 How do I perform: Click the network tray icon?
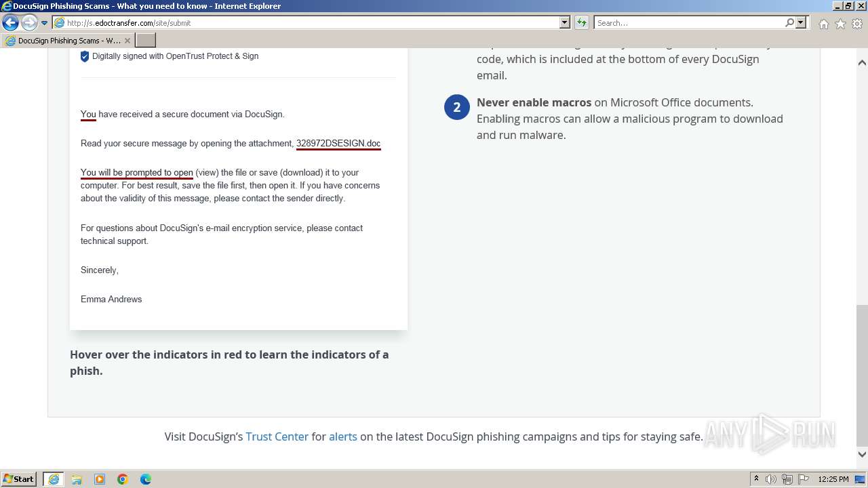(787, 479)
